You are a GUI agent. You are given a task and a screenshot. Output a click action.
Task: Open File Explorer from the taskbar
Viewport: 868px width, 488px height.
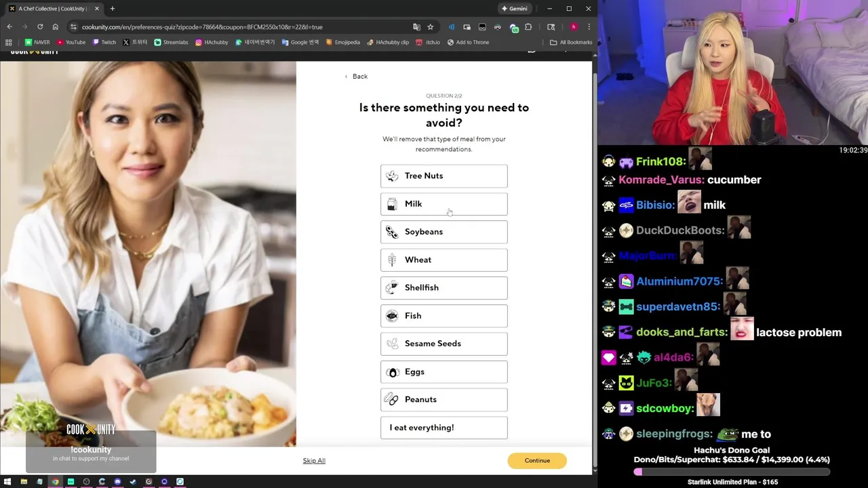[24, 482]
